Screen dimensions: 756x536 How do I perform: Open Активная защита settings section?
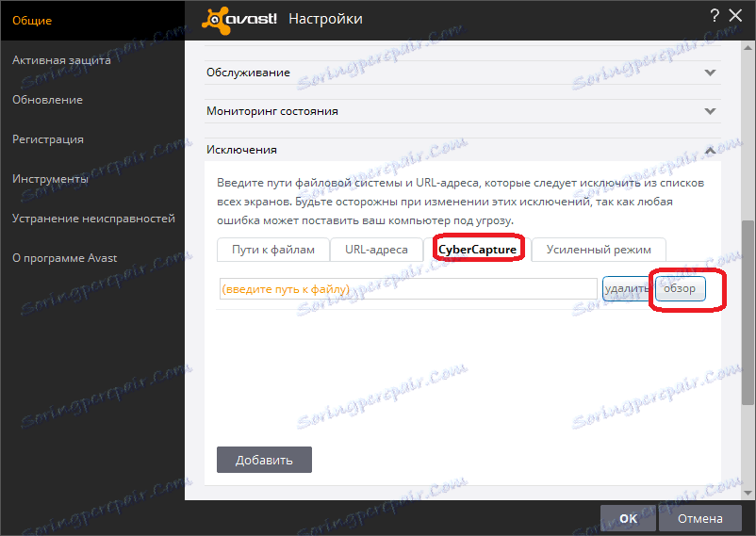pos(61,60)
